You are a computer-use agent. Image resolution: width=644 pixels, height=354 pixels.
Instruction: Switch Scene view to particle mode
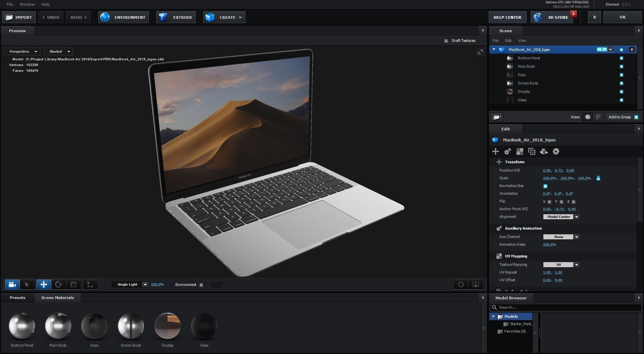coord(598,117)
